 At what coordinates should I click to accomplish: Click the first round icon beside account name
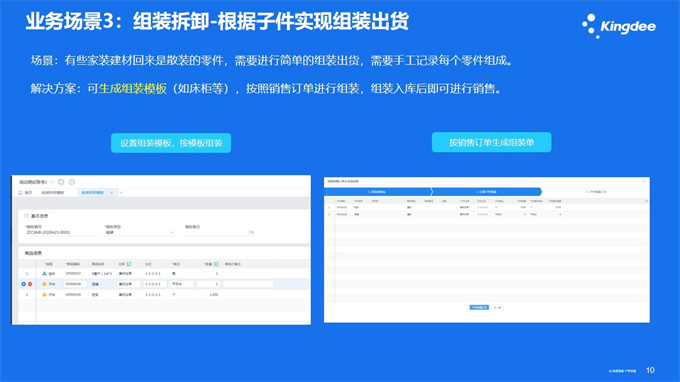point(61,182)
